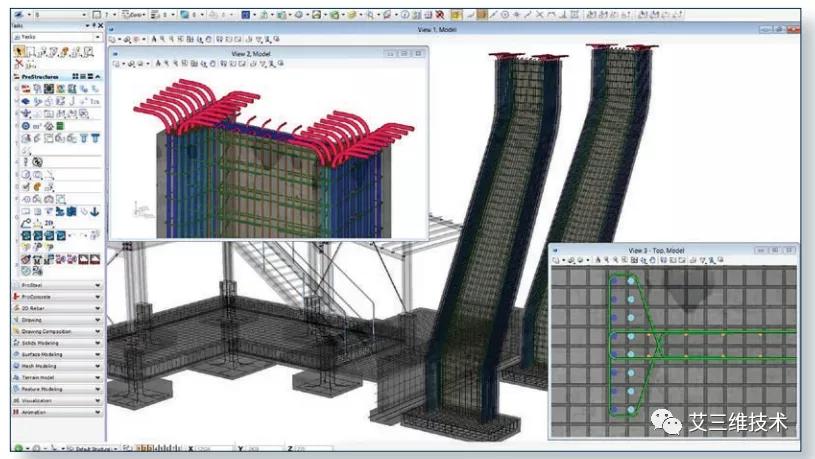The width and height of the screenshot is (815, 459).
Task: Click the question mark icon in ProStructures panel
Action: click(28, 162)
